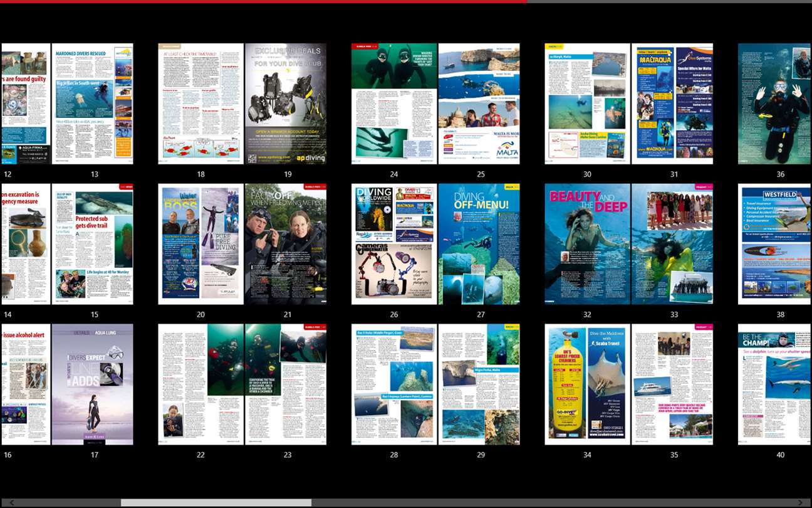This screenshot has height=508, width=812.
Task: Open page 22 wreck divers article thumbnail
Action: click(x=201, y=384)
